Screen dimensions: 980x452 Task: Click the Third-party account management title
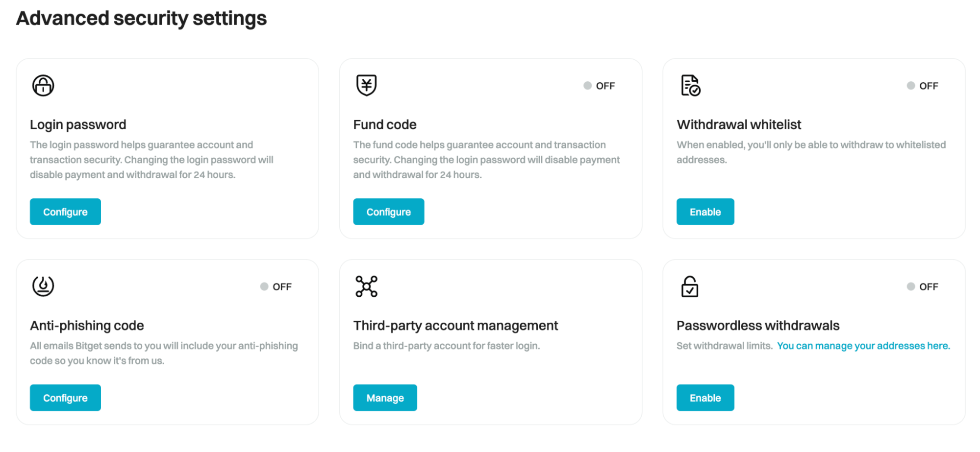click(455, 326)
